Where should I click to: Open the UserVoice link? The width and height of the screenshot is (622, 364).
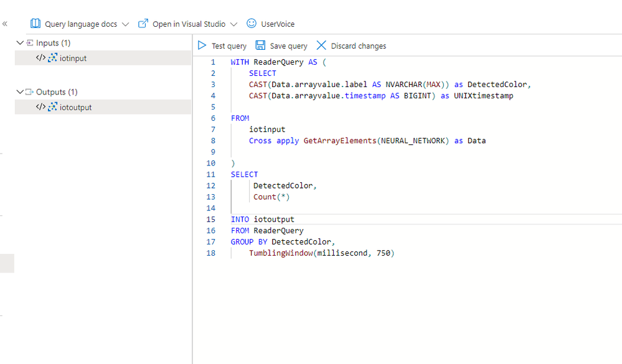pyautogui.click(x=278, y=24)
